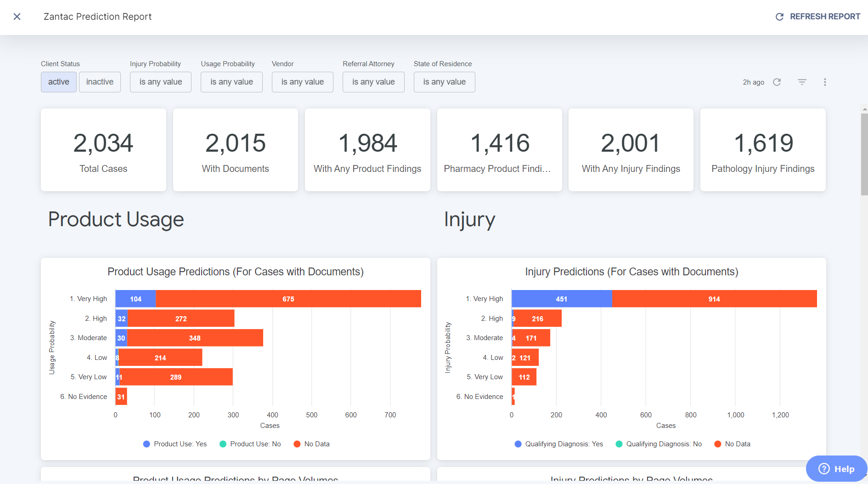Click the page vertical scrollbar thumb

pyautogui.click(x=864, y=154)
